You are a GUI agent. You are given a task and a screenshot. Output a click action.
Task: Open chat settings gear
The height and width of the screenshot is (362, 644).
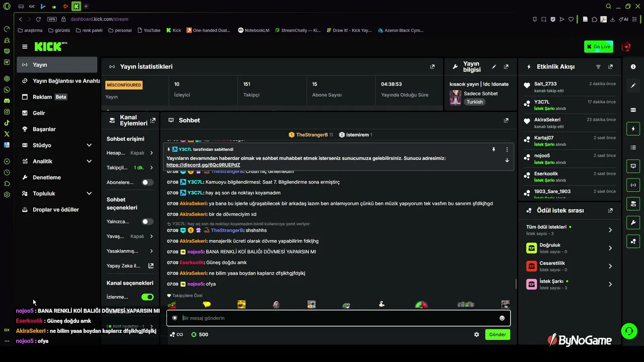(476, 335)
